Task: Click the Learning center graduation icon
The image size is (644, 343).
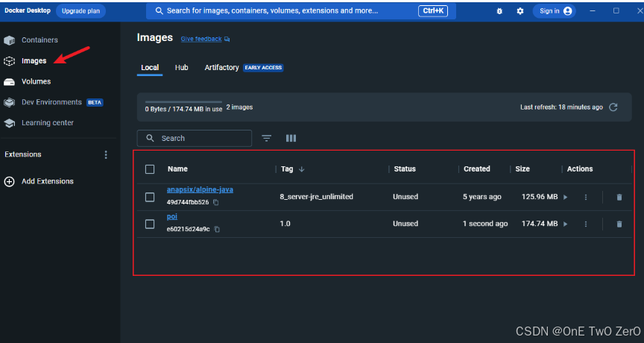Action: pos(10,123)
